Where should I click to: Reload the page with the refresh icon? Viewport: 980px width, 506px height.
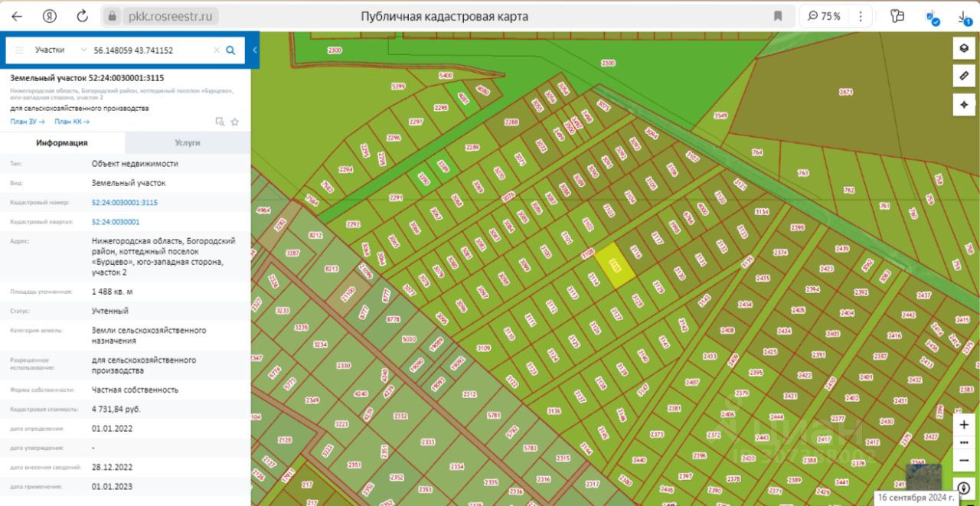[x=83, y=16]
